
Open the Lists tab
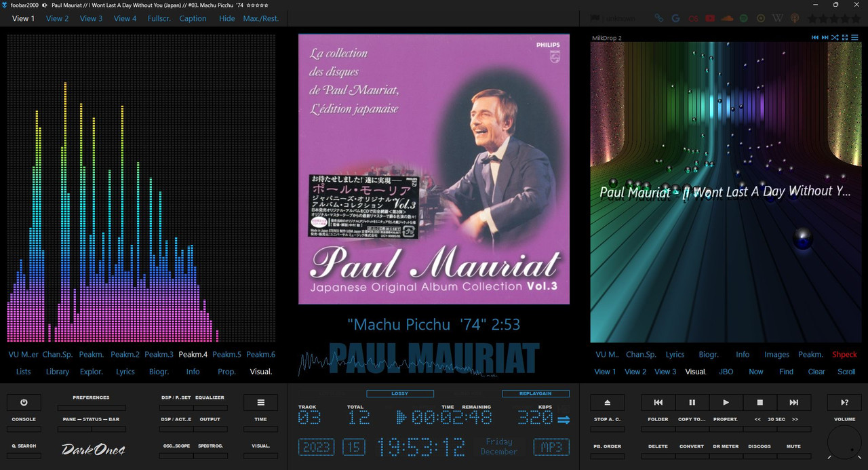24,372
